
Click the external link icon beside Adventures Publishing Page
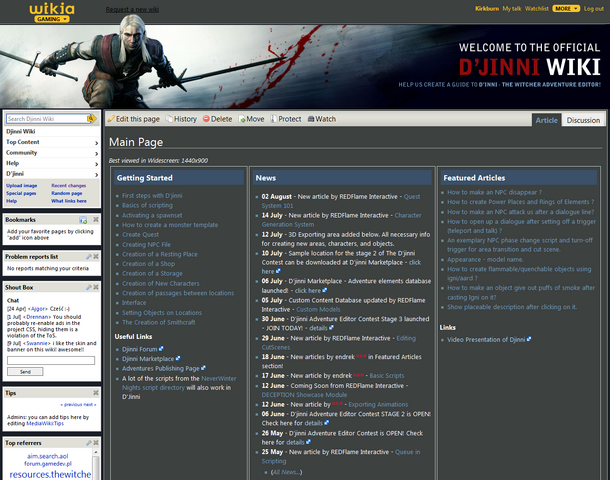tap(203, 368)
